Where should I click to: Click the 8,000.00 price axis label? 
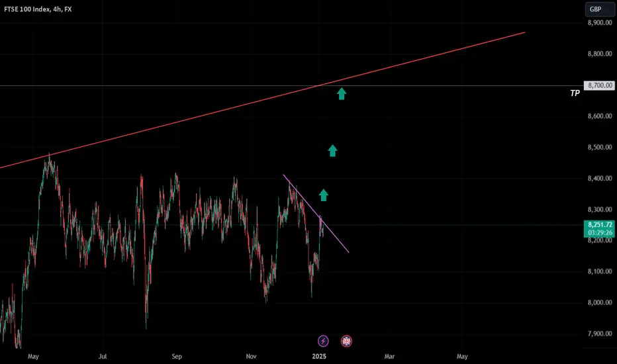coord(600,302)
